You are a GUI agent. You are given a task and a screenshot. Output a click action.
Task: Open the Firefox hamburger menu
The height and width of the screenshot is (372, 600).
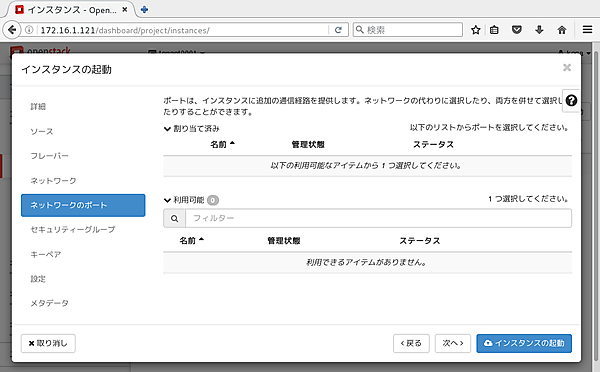(587, 30)
